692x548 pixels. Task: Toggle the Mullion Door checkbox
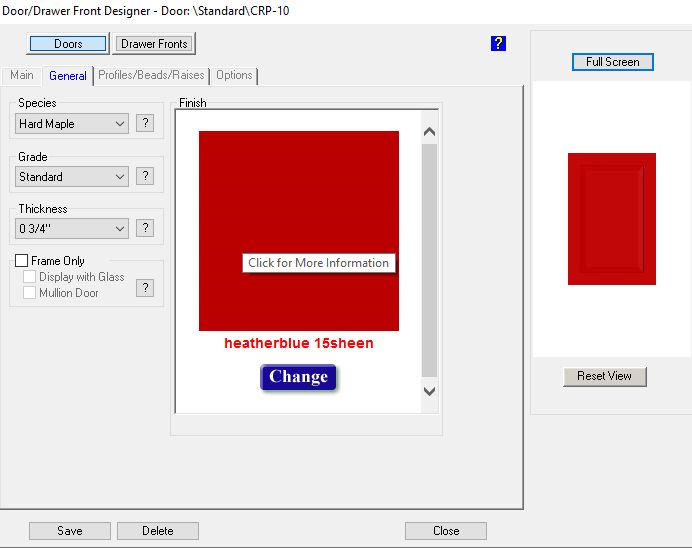coord(30,293)
